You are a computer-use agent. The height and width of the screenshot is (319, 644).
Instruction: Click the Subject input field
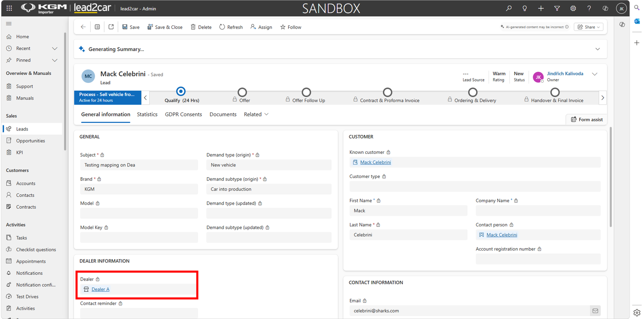(139, 165)
